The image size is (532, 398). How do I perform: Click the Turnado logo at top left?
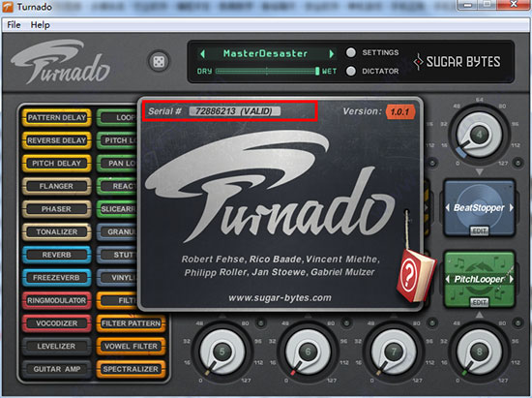(x=60, y=62)
